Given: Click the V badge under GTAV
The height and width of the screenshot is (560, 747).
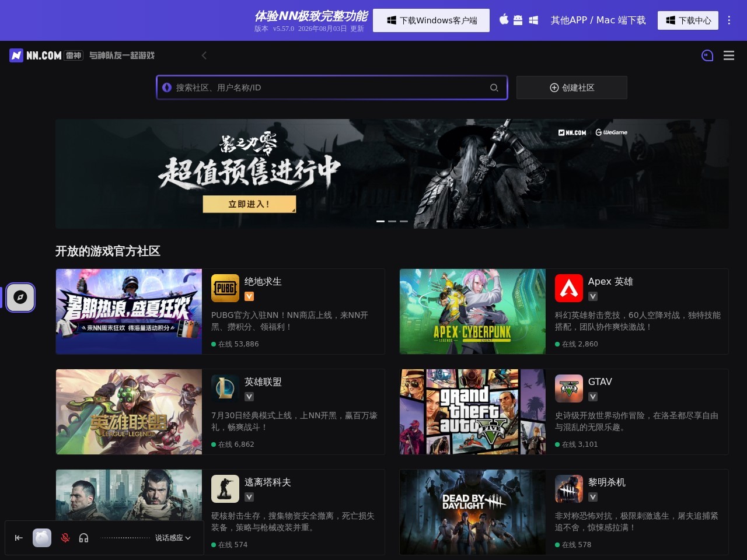Looking at the screenshot, I should [593, 397].
